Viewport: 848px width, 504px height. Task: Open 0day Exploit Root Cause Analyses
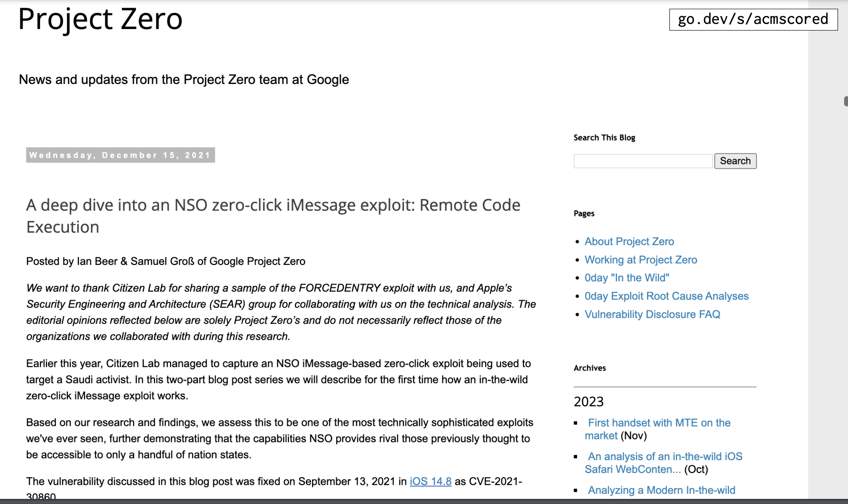click(666, 296)
